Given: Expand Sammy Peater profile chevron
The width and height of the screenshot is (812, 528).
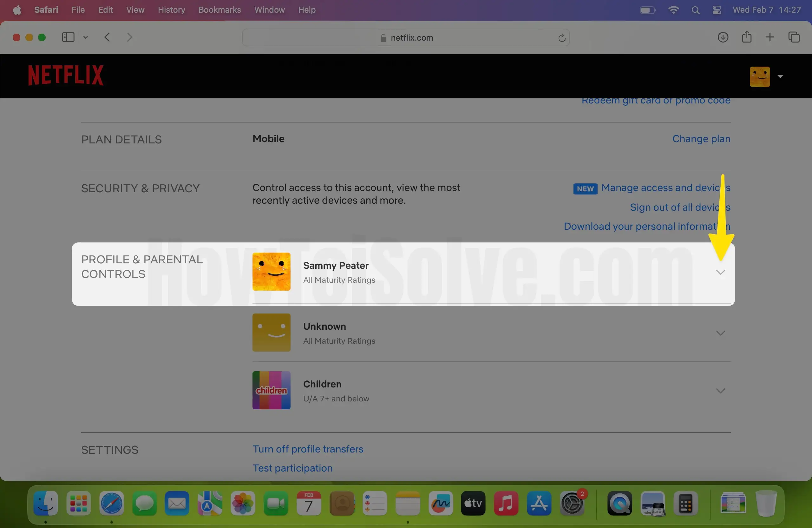Looking at the screenshot, I should click(720, 272).
